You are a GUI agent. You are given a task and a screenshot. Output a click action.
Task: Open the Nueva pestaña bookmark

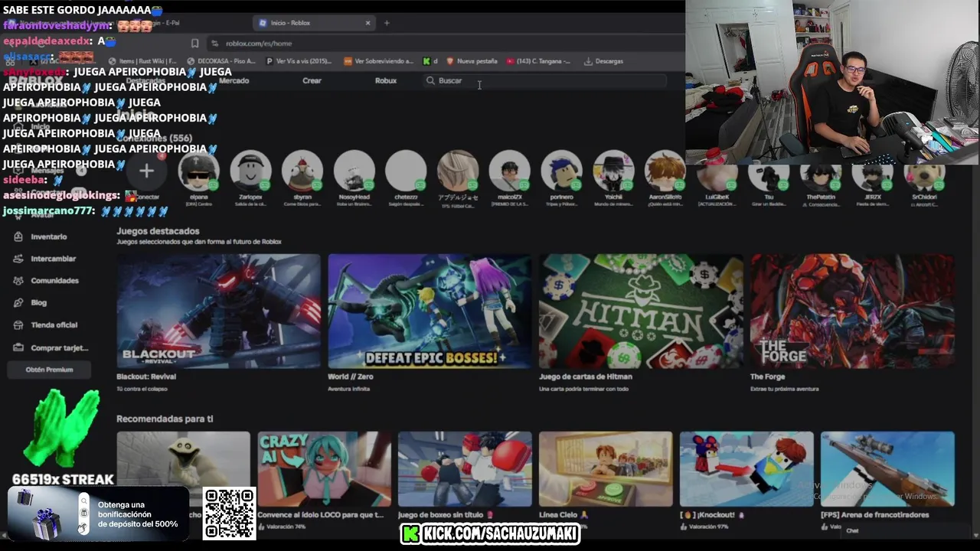[472, 61]
